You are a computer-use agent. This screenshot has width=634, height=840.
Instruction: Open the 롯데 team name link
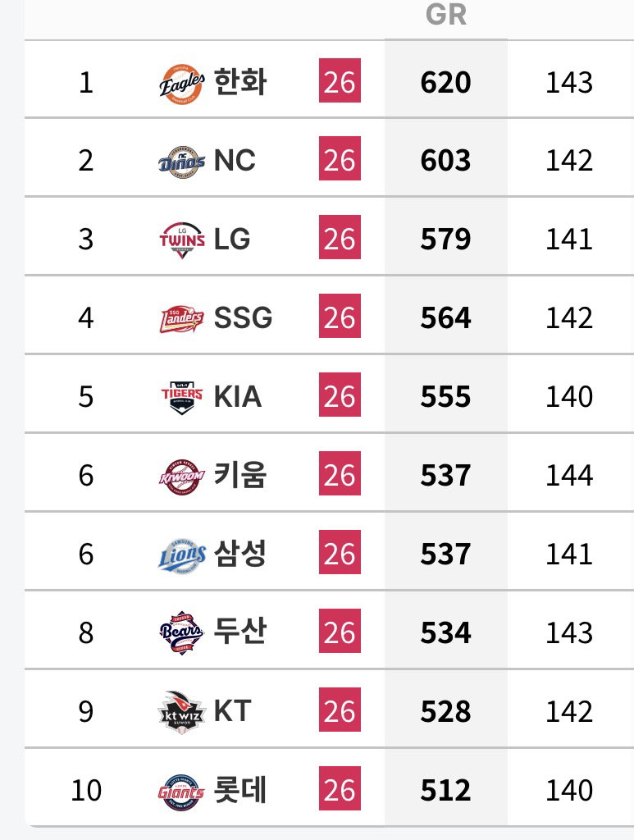pyautogui.click(x=239, y=790)
